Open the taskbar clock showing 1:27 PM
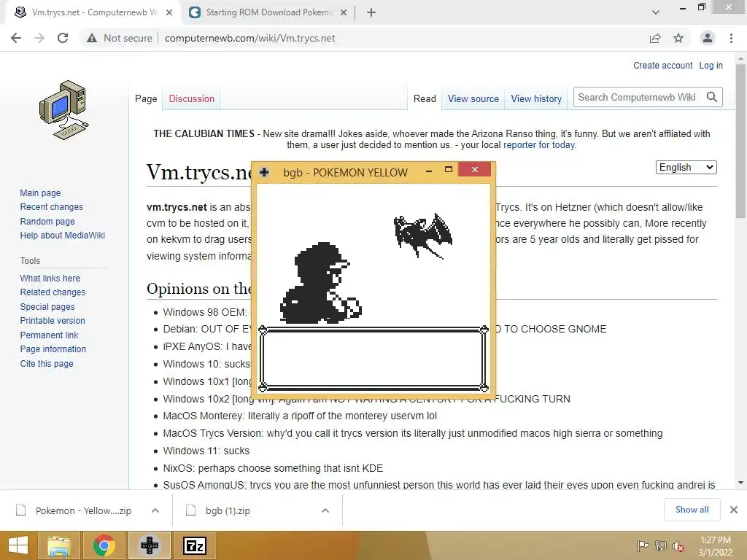Screen dimensions: 747x560 pyautogui.click(x=716, y=546)
